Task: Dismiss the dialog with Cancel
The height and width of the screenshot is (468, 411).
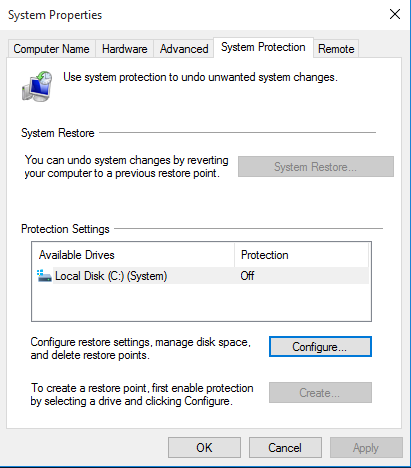Action: click(x=285, y=447)
